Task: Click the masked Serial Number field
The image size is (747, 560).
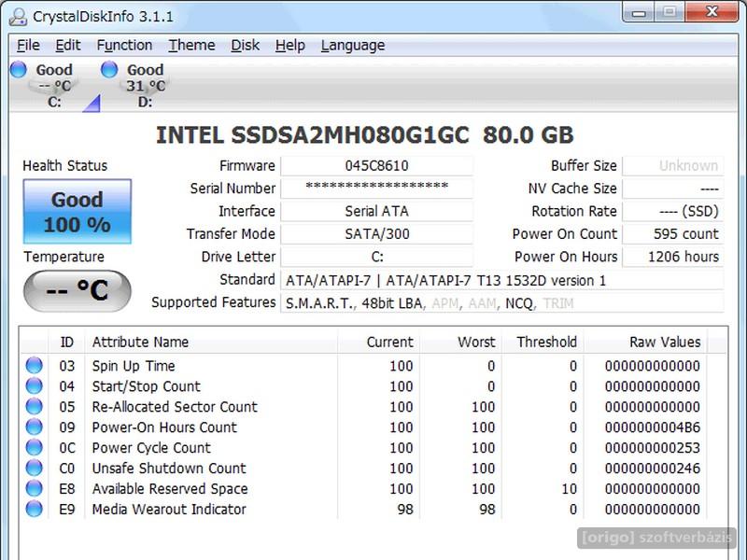Action: [377, 189]
